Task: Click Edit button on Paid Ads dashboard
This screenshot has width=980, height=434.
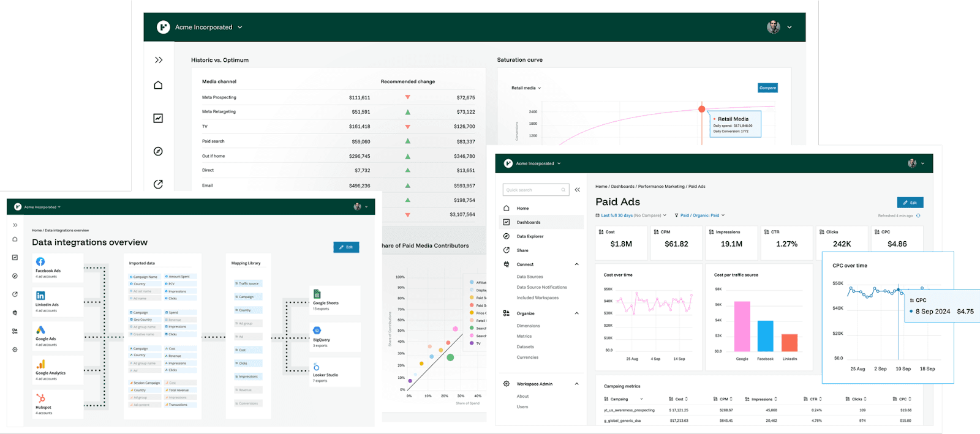Action: pos(910,203)
